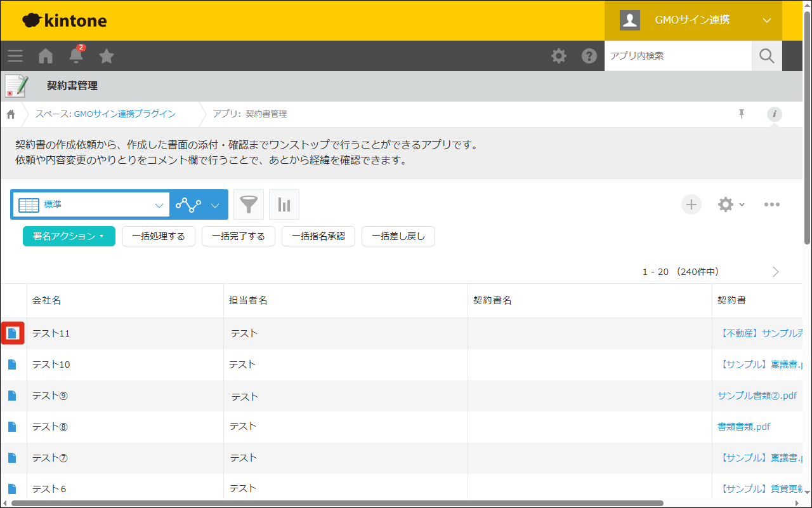
Task: Open the three-dot options menu
Action: pos(772,204)
